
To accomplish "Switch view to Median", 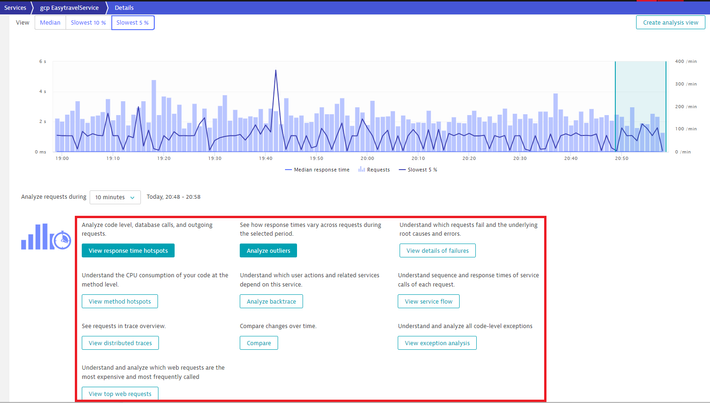I will (50, 22).
